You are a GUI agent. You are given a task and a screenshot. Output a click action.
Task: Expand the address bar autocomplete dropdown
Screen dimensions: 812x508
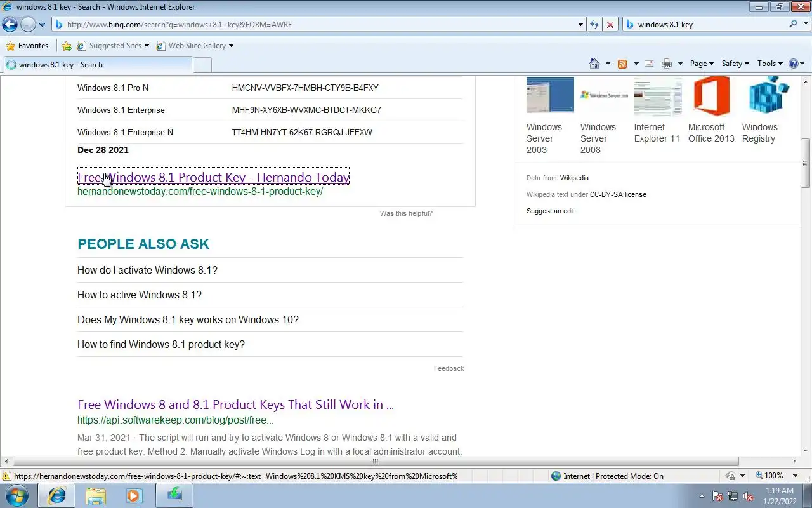[581, 25]
